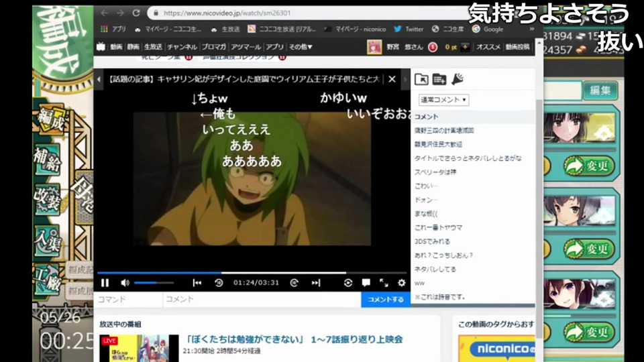Open アプリ in the niconico nav bar
Screen dimensions: 644x362
tap(274, 47)
